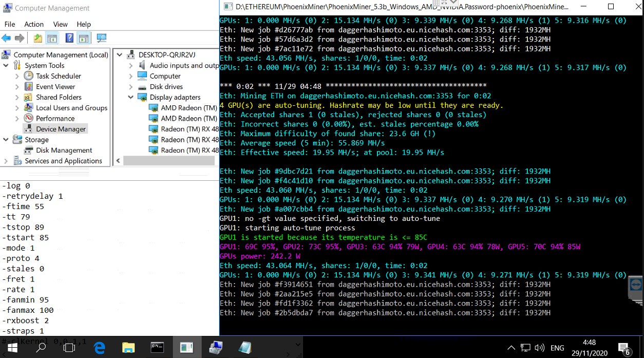644x358 pixels.
Task: Open the network icon in system tray
Action: click(525, 348)
